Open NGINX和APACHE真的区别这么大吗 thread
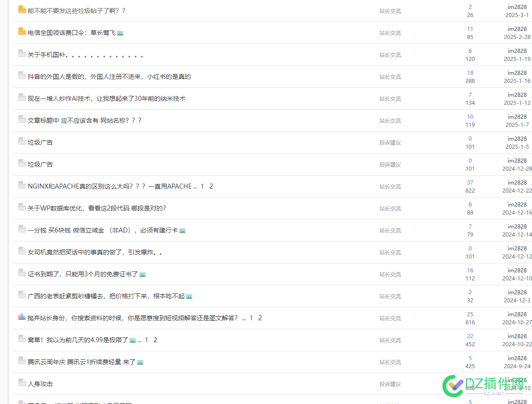The height and width of the screenshot is (404, 532). pyautogui.click(x=110, y=186)
